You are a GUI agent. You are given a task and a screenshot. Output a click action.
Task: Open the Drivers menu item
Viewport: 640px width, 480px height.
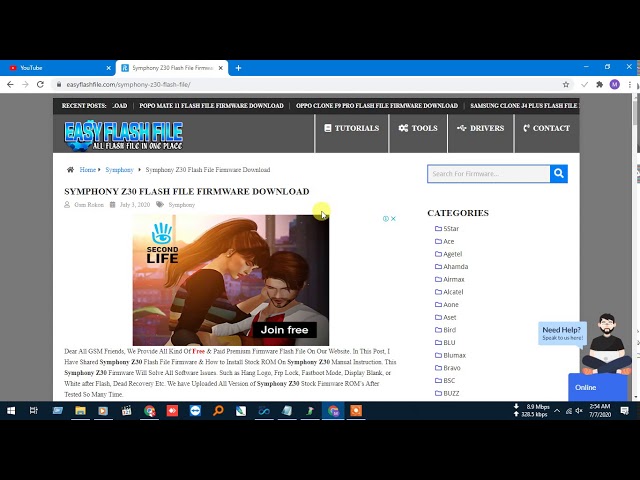(480, 128)
